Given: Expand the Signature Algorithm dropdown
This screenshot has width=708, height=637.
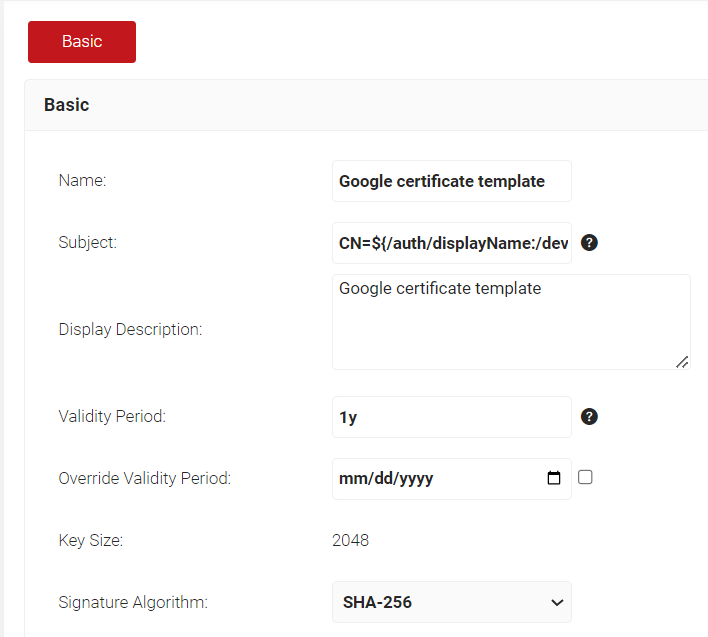Looking at the screenshot, I should pos(451,602).
